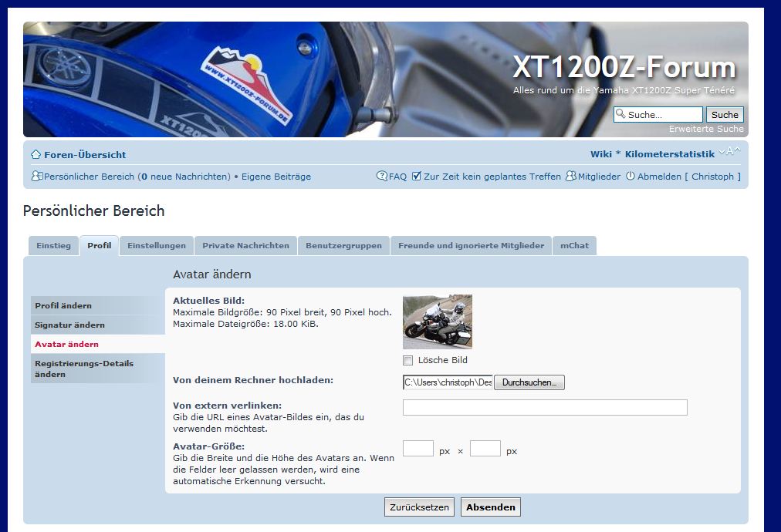
Task: Switch to the Einstellungen tab
Action: [x=157, y=246]
